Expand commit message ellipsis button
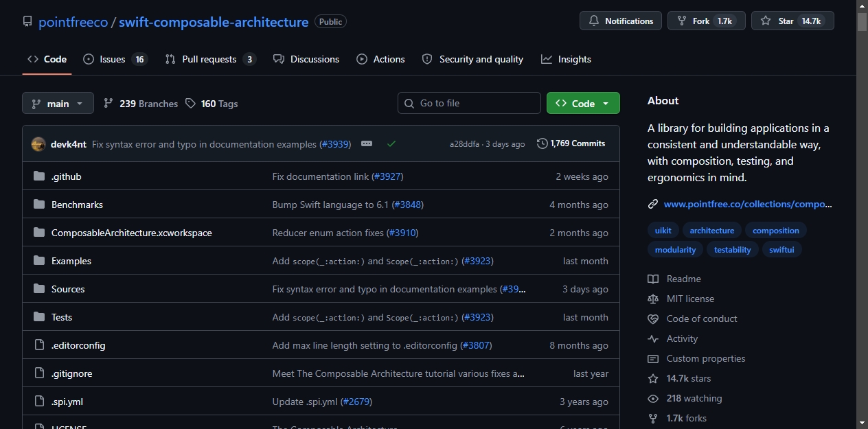Viewport: 868px width, 429px height. [367, 143]
